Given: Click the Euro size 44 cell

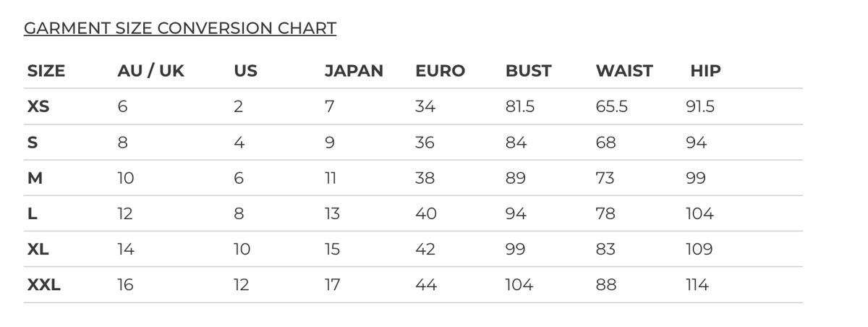Looking at the screenshot, I should point(425,285).
